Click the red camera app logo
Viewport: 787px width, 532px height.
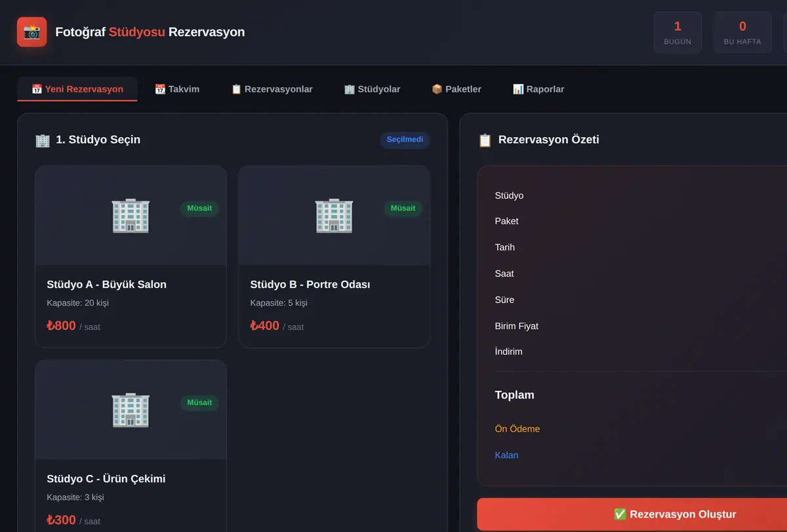[x=32, y=32]
